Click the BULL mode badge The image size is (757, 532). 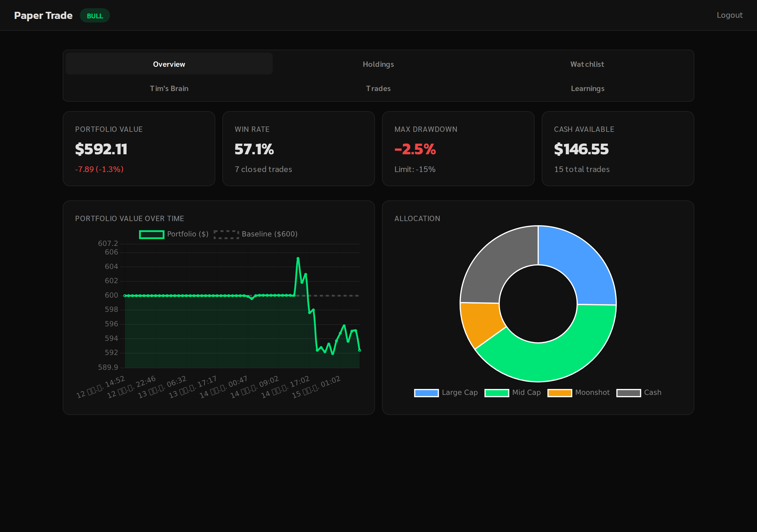95,15
